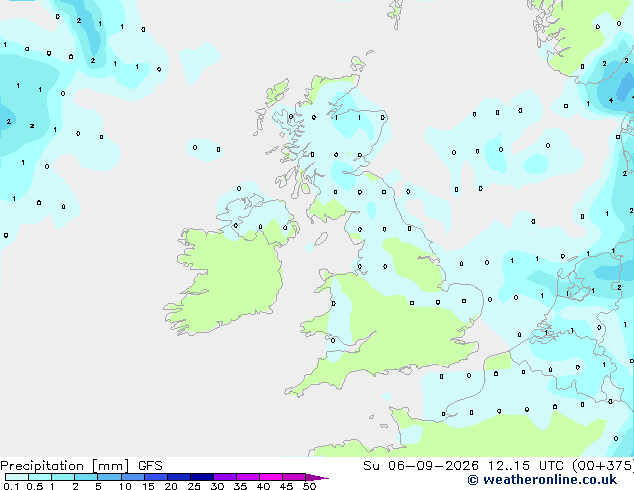This screenshot has width=634, height=490.
Task: Click the 'Precipitation [mm]' map title
Action: (x=65, y=466)
